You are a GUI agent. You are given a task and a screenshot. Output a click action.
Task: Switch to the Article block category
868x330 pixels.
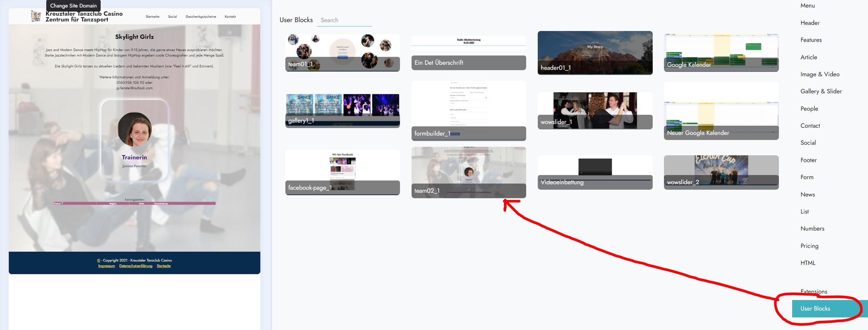coord(808,57)
